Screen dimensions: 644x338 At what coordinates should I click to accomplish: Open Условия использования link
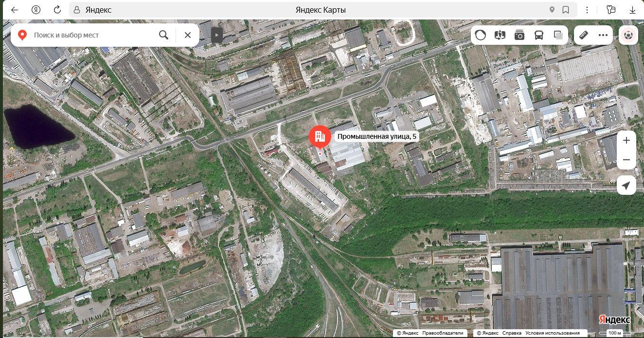tap(552, 333)
